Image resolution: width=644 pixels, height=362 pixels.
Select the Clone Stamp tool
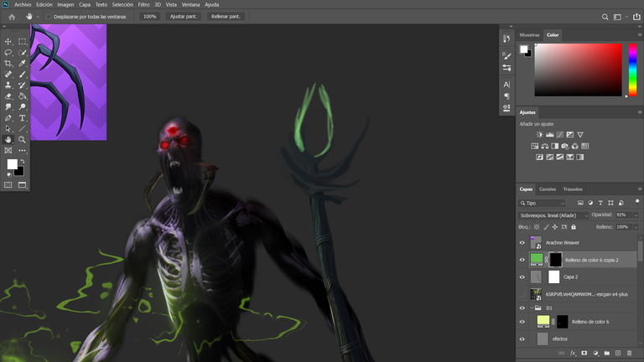pos(8,85)
